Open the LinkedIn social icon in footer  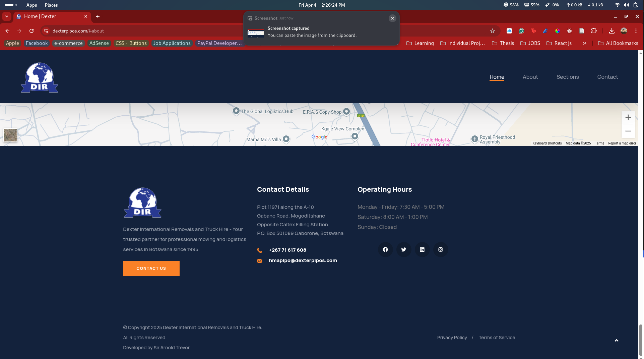tap(422, 250)
